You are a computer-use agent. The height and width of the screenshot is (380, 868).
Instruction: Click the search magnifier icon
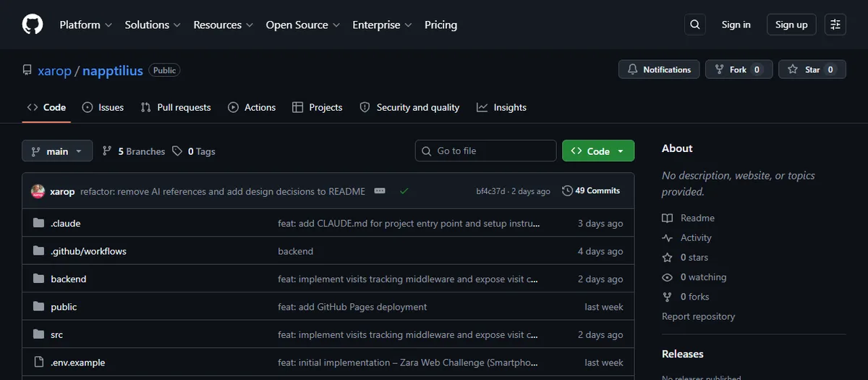[x=695, y=25]
